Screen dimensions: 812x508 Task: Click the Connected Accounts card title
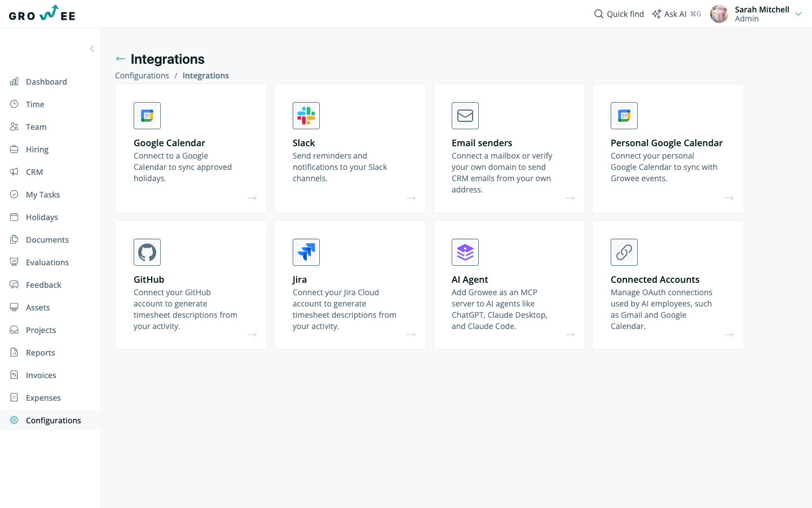(655, 280)
